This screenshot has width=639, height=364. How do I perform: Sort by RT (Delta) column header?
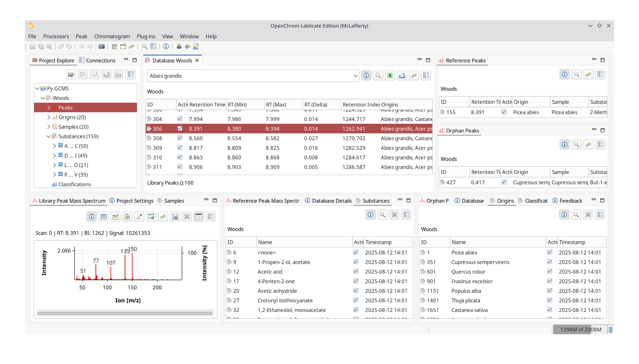tap(322, 105)
